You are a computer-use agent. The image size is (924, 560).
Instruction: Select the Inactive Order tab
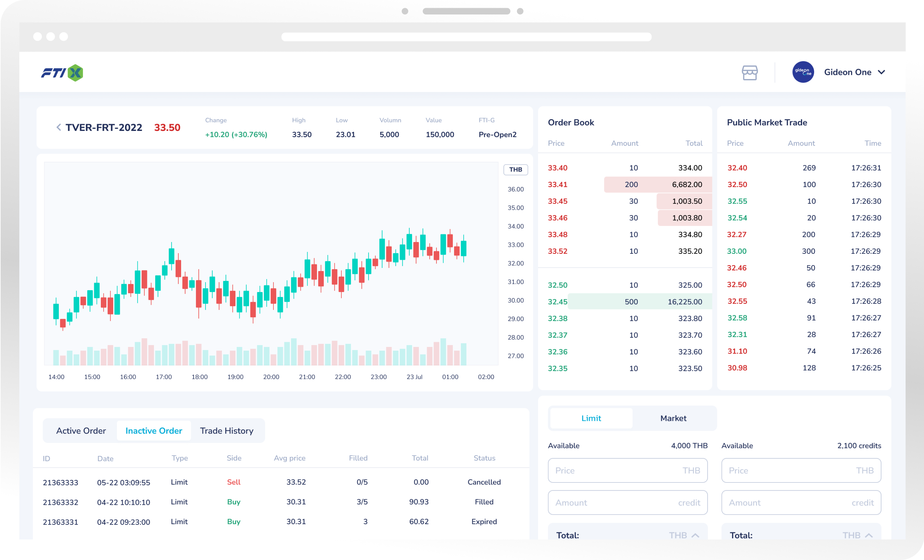click(154, 430)
